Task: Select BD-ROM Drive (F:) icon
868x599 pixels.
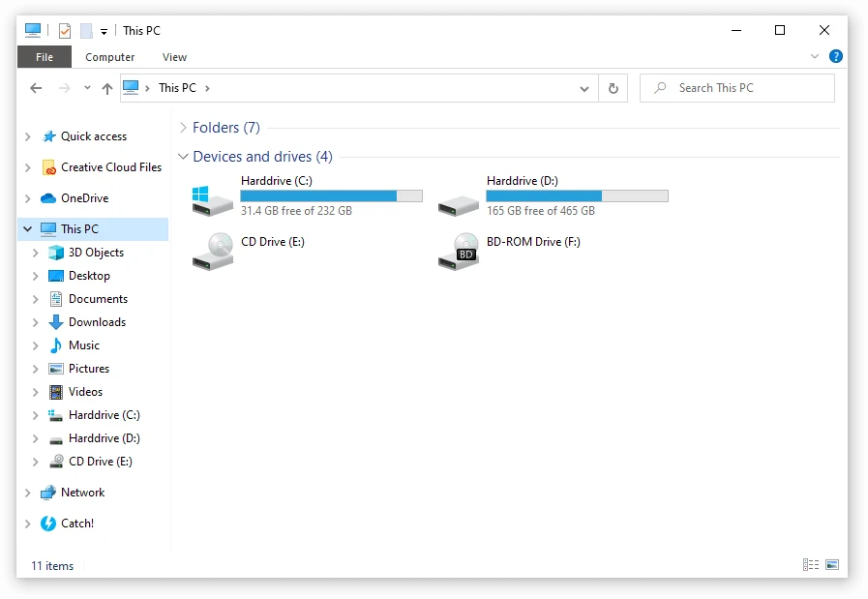Action: tap(459, 252)
